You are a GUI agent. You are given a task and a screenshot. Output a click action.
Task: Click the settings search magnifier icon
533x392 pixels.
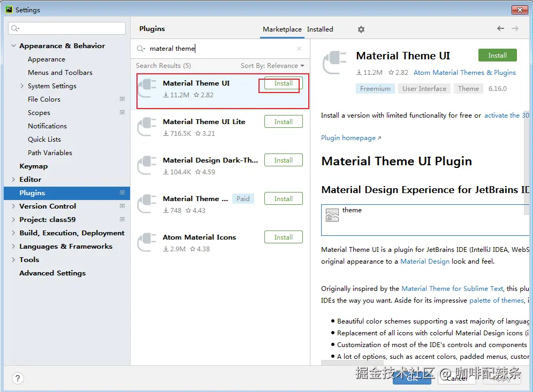[x=15, y=28]
